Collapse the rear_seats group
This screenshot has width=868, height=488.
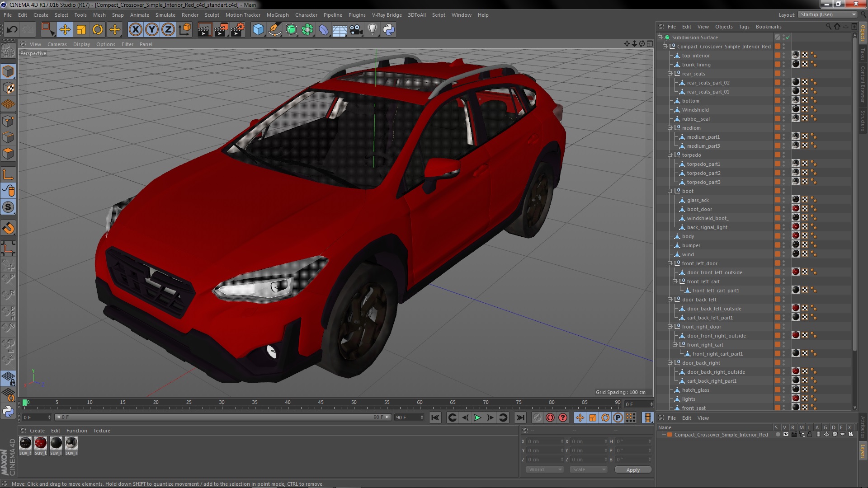670,74
